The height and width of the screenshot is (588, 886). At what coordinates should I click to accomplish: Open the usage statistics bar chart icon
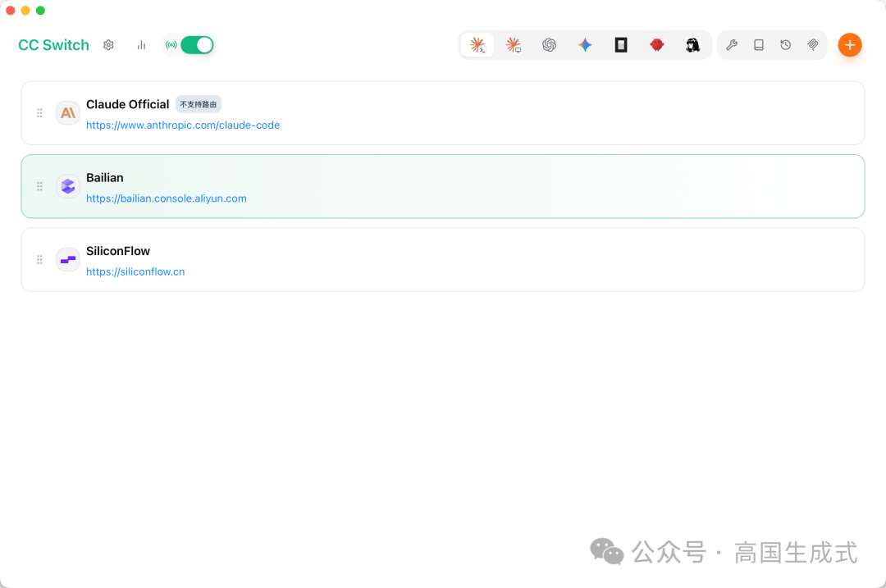(x=141, y=45)
